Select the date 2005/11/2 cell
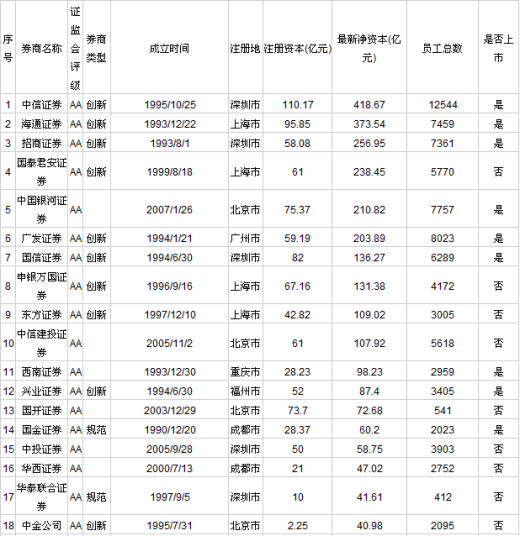 169,343
